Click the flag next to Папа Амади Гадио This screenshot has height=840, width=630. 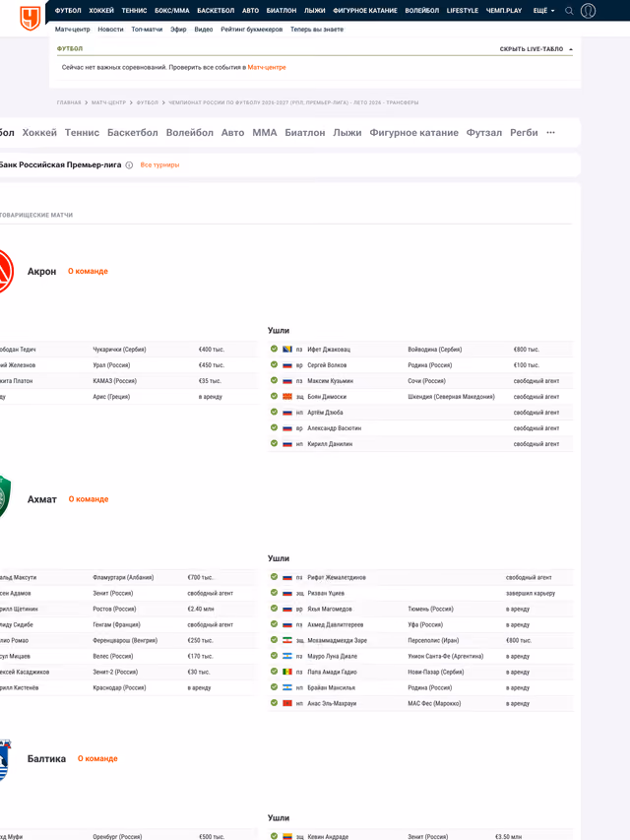coord(287,672)
